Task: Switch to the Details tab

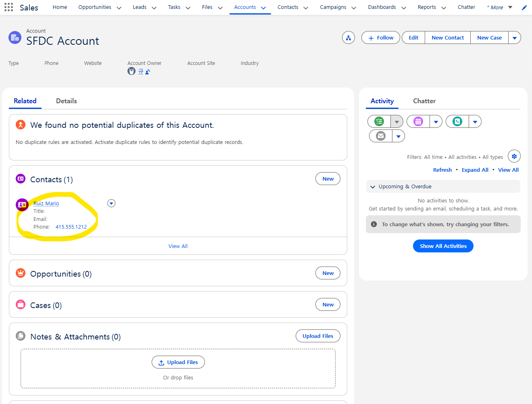Action: point(66,101)
